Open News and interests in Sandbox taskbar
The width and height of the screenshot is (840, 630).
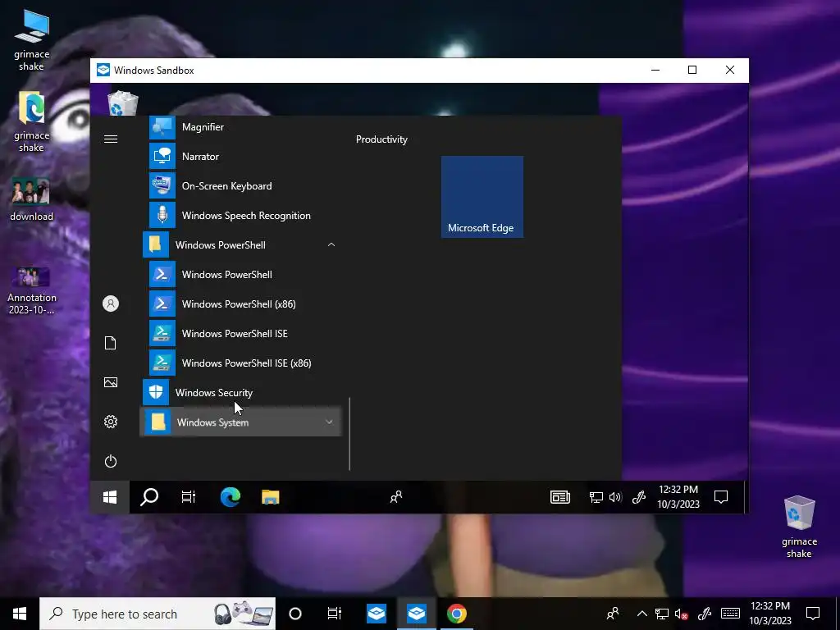pyautogui.click(x=560, y=497)
